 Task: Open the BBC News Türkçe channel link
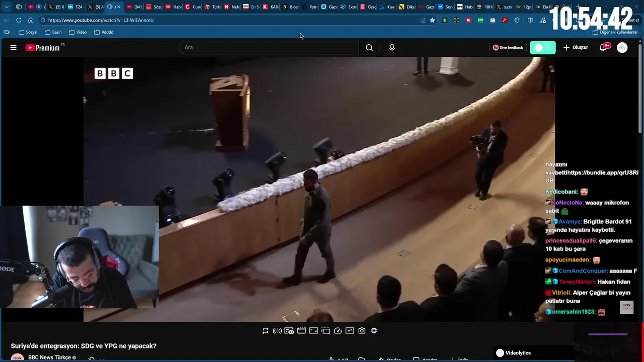coord(49,357)
